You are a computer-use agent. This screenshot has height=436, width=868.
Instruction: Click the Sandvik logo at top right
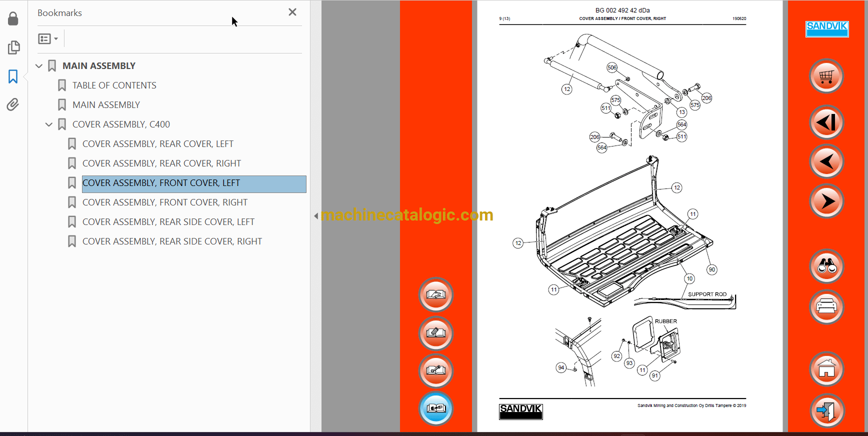click(827, 29)
